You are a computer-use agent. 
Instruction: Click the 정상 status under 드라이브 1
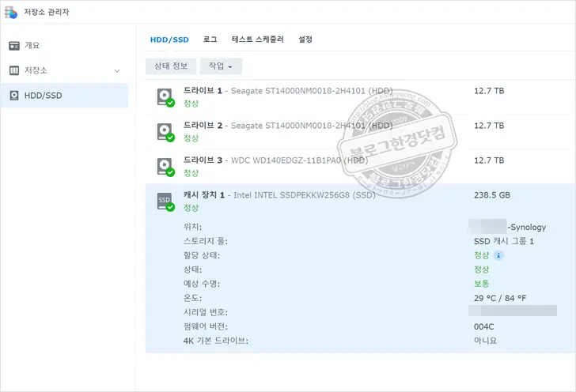(x=191, y=104)
